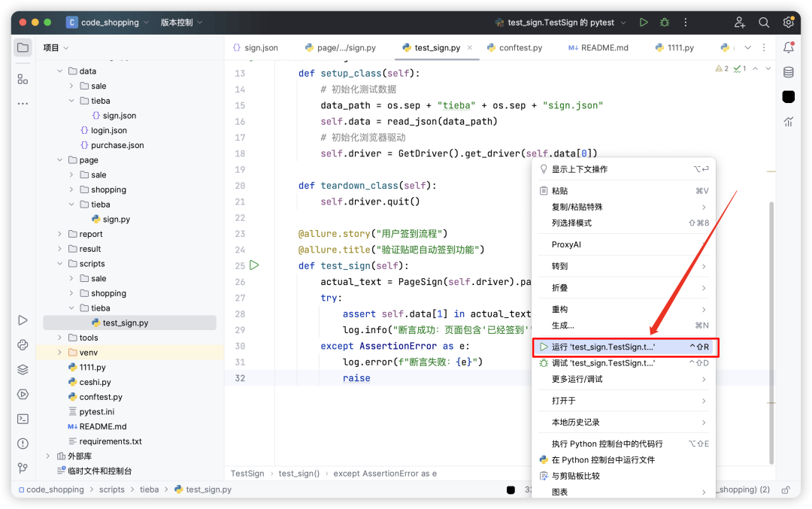Open Notifications bell icon
The width and height of the screenshot is (812, 509).
coord(788,47)
